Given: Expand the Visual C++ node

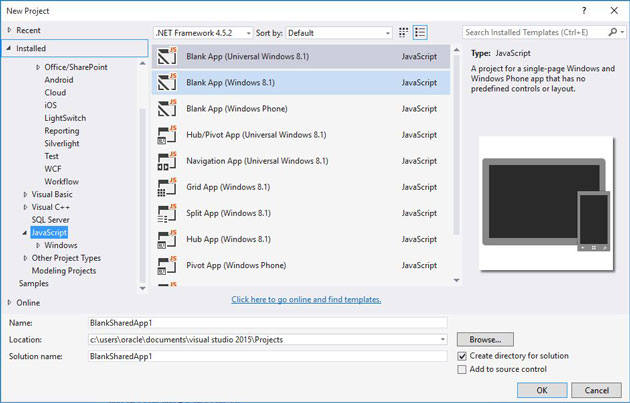Looking at the screenshot, I should coord(25,207).
